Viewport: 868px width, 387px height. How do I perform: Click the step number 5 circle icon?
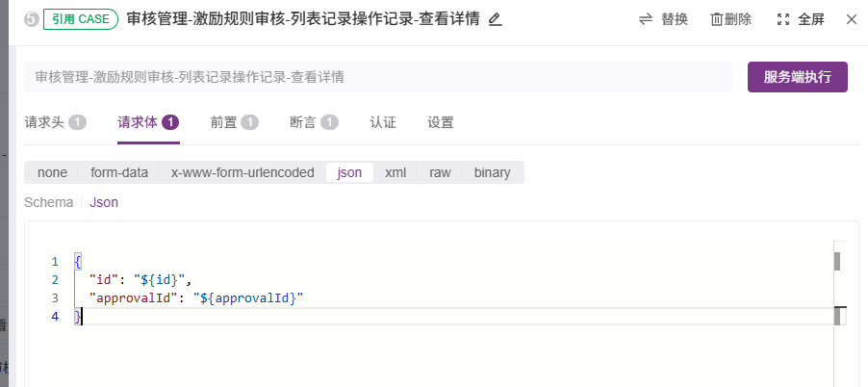(31, 20)
